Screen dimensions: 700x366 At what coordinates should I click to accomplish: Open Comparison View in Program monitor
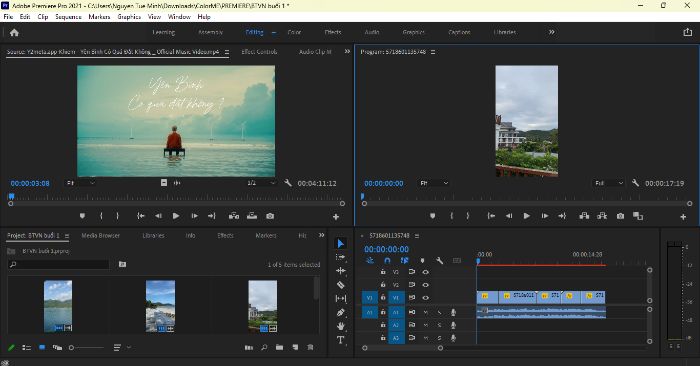638,216
